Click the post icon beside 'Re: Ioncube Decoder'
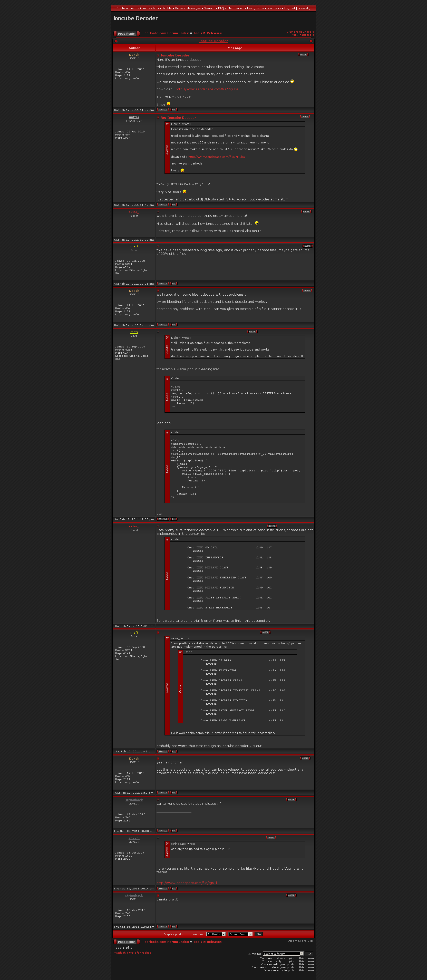This screenshot has height=980, width=427. pos(158,118)
